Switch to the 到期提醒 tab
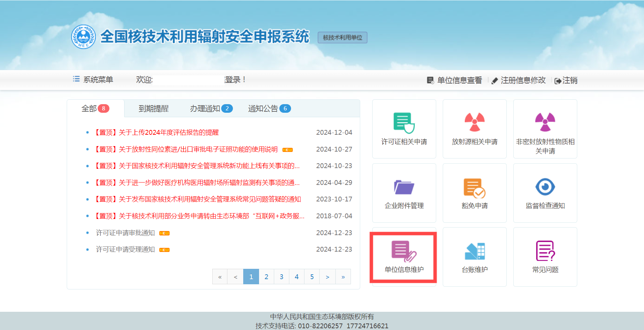Viewport: 644px width, 330px height. pos(153,109)
